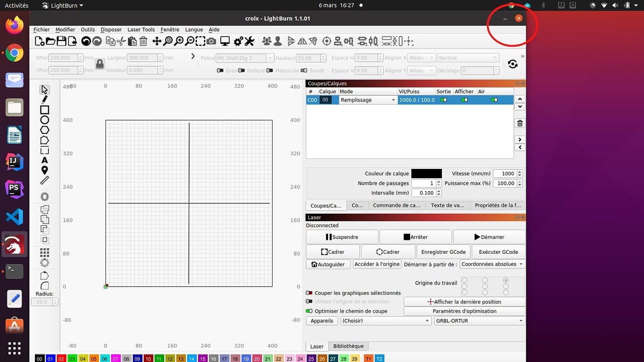
Task: Select the Measure ruler tool
Action: (x=45, y=180)
